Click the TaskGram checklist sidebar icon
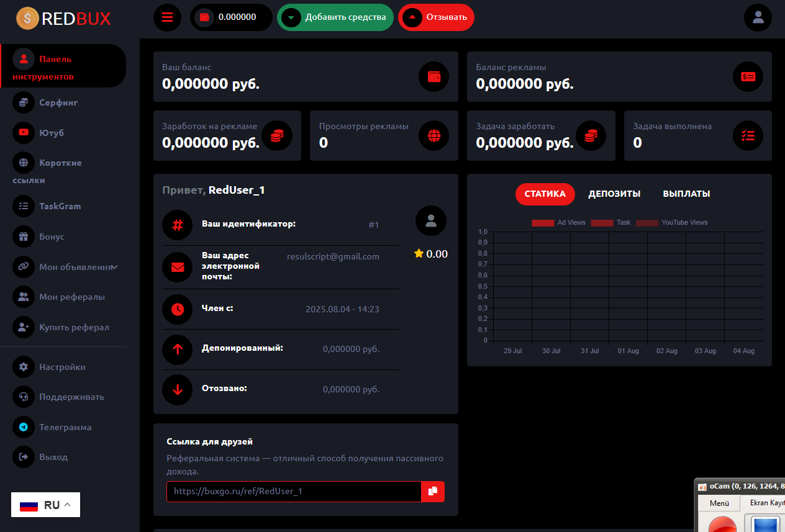This screenshot has width=785, height=532. (x=24, y=206)
